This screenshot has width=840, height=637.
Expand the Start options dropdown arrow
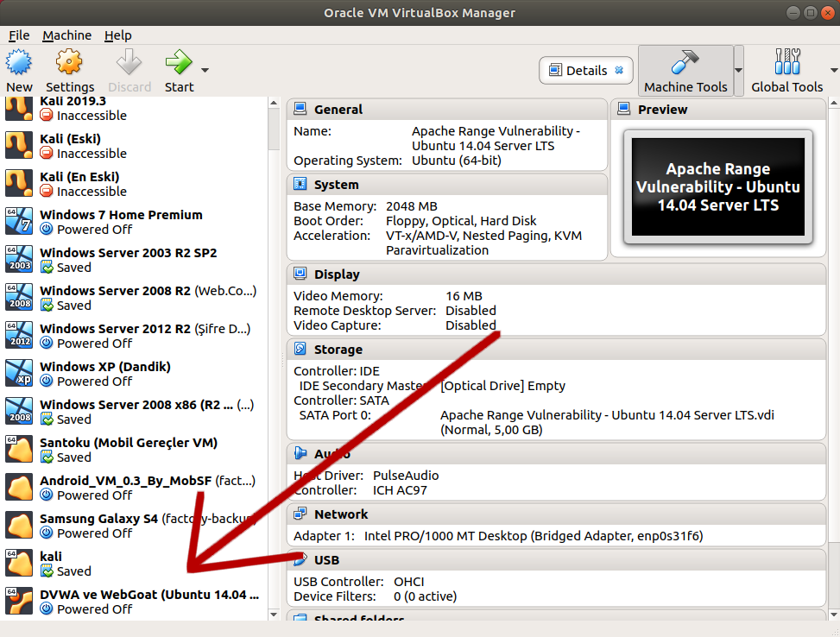(205, 70)
